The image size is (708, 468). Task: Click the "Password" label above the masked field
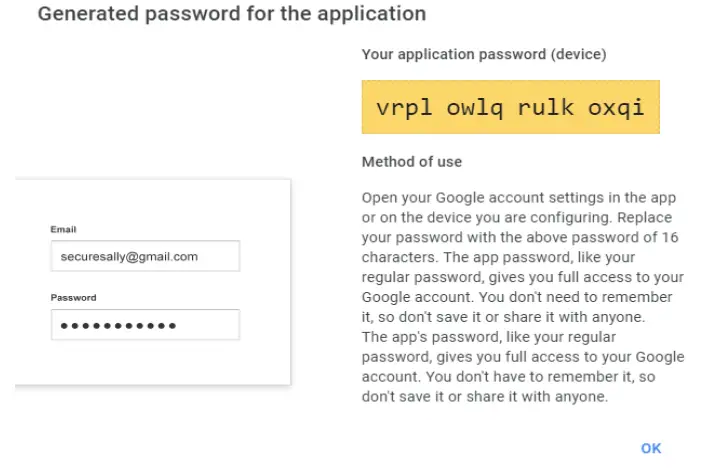[x=73, y=298]
